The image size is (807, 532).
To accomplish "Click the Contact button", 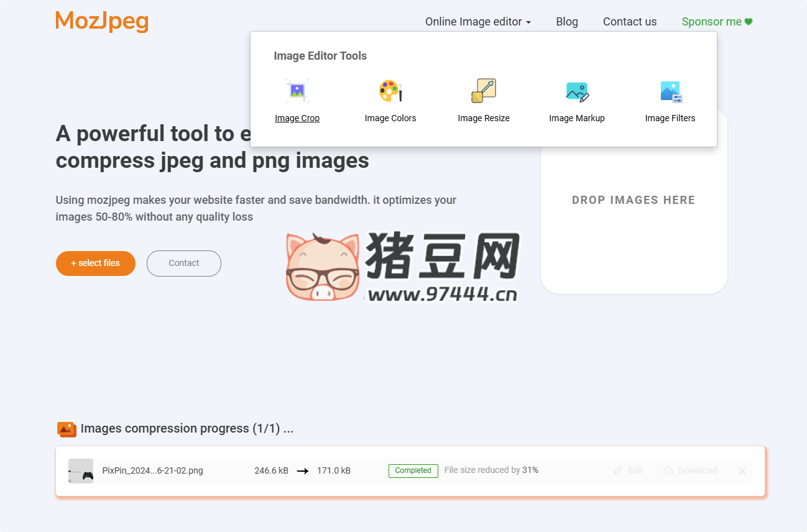I will click(x=183, y=263).
